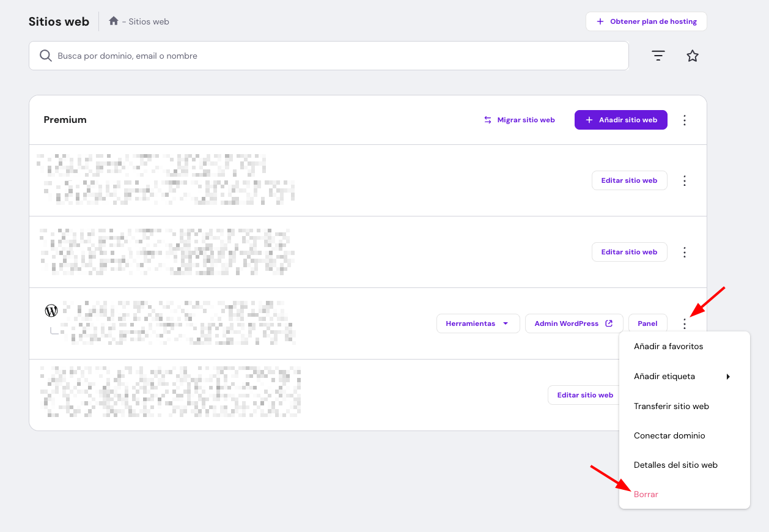Choose Añadir a favoritos menu entry
The image size is (769, 532).
click(668, 346)
